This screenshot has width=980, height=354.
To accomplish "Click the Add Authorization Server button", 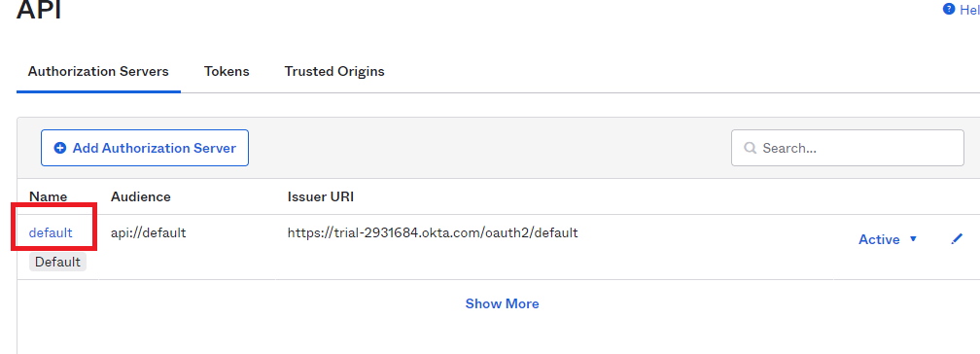I will (145, 148).
